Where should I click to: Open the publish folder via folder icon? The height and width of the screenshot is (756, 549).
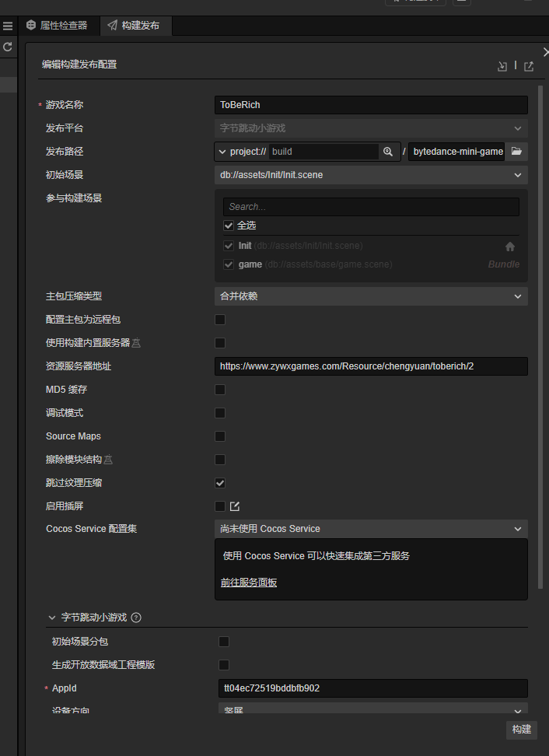coord(516,152)
